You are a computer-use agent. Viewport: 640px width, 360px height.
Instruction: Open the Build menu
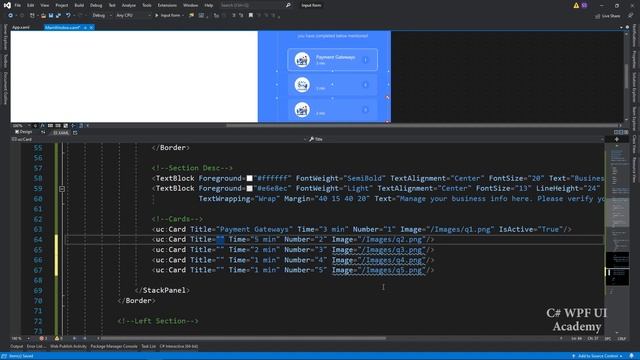(x=79, y=5)
